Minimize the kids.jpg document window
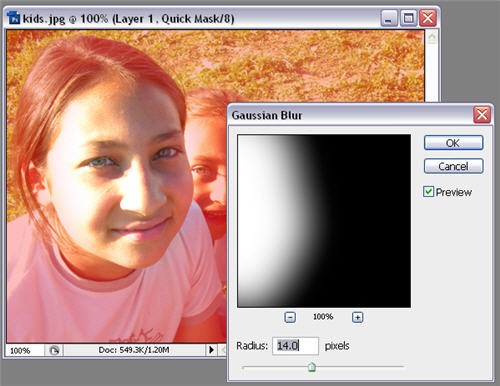 (389, 18)
